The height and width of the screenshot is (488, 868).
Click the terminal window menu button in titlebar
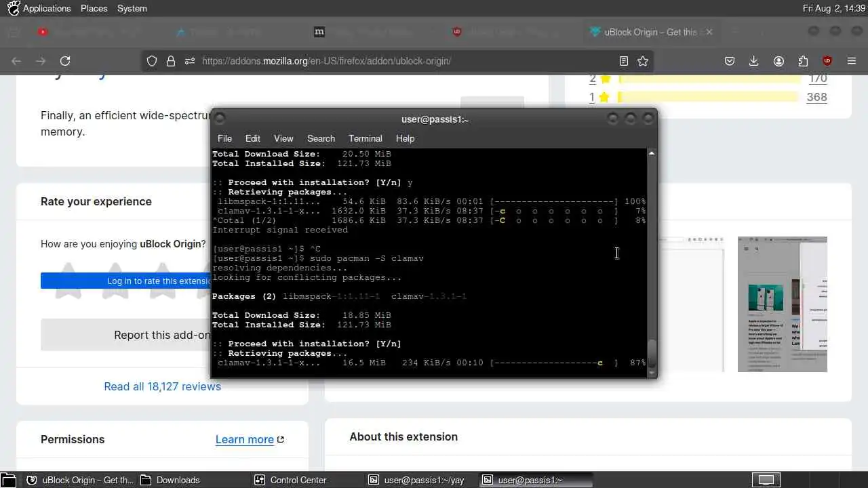coord(220,119)
